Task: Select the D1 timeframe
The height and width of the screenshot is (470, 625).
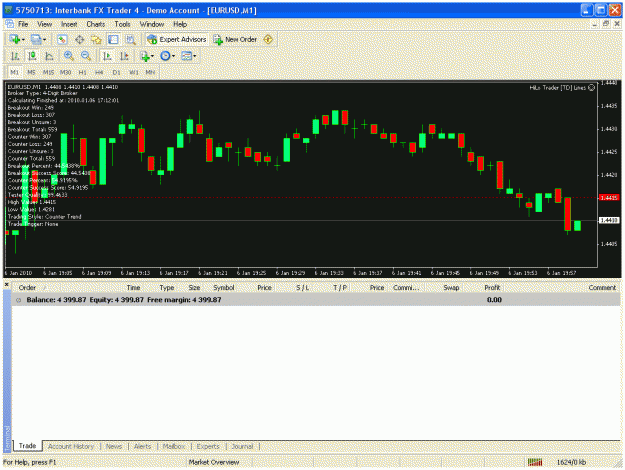Action: 116,73
